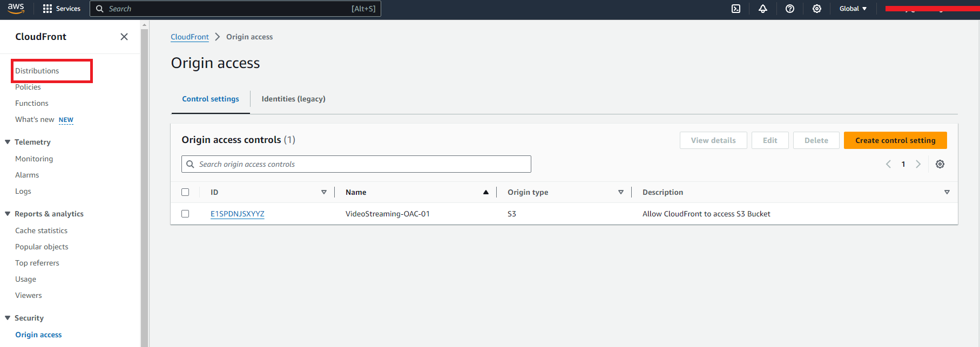Focus the top AWS search box
Image resolution: width=980 pixels, height=347 pixels.
[x=235, y=9]
